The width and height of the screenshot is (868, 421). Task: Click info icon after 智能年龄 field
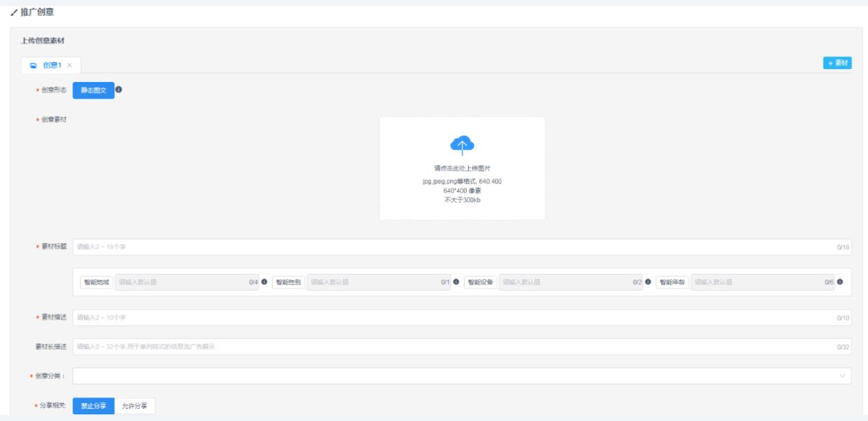[840, 281]
